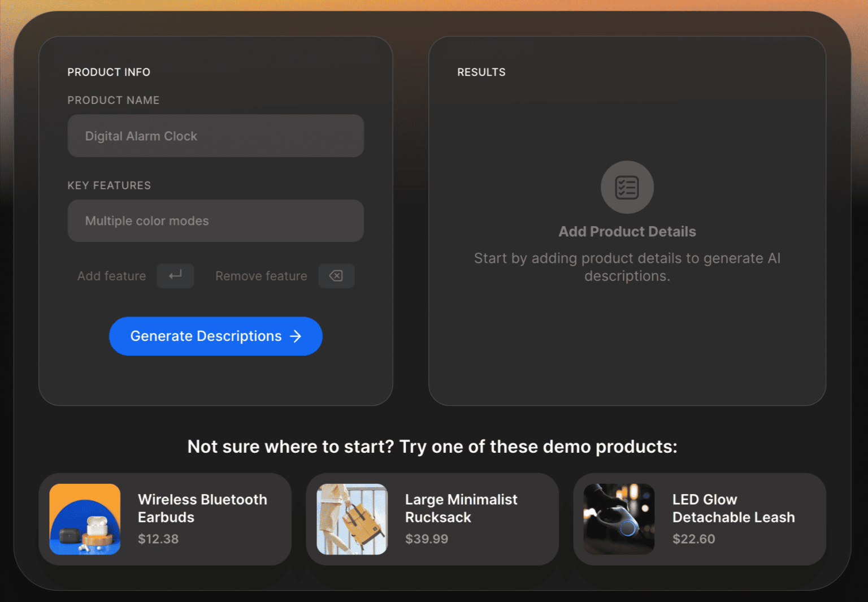Click the Add feature control

[x=111, y=276]
